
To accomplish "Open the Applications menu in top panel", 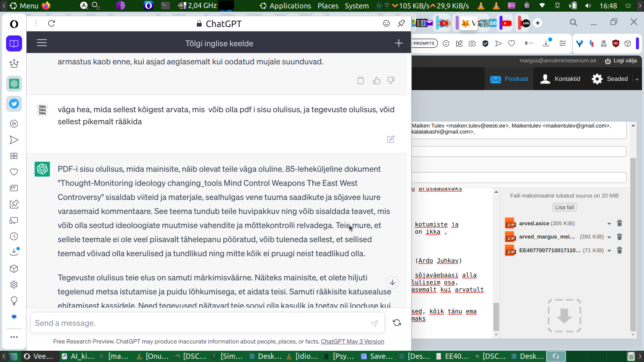I will tap(285, 6).
